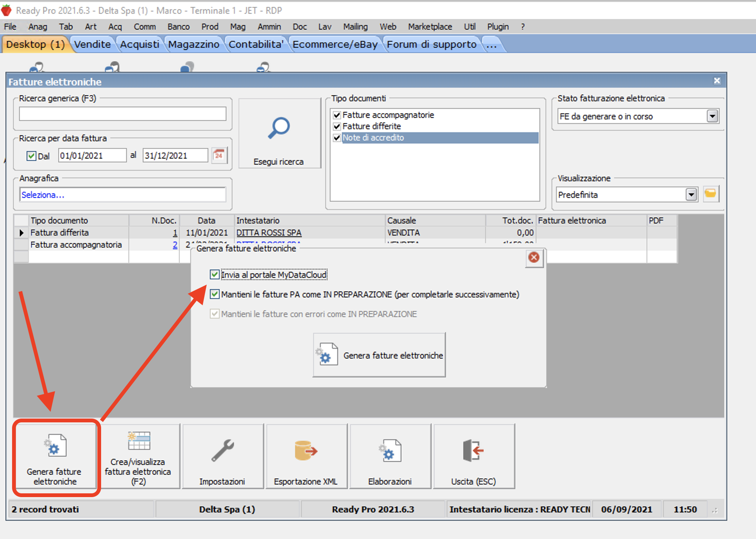Sort by Intestatario column header
This screenshot has height=539, width=756.
click(310, 220)
